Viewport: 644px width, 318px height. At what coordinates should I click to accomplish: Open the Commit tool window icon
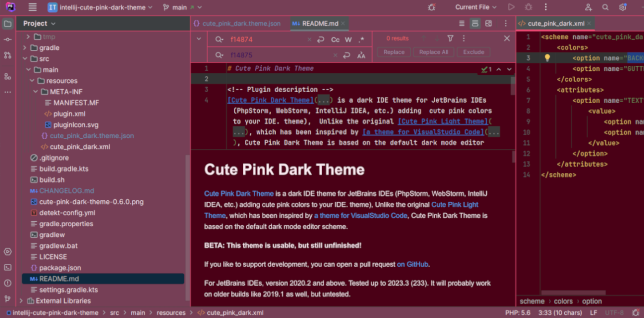[8, 40]
